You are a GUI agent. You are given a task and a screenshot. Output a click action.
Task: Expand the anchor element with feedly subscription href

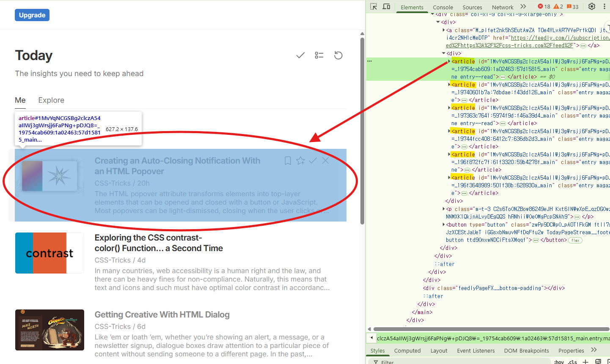coord(444,30)
